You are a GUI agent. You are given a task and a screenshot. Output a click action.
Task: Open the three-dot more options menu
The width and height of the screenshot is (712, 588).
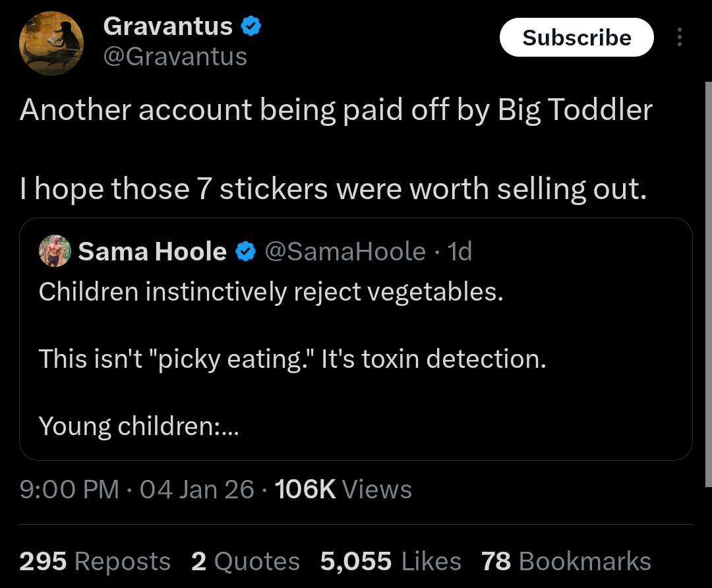[x=680, y=38]
